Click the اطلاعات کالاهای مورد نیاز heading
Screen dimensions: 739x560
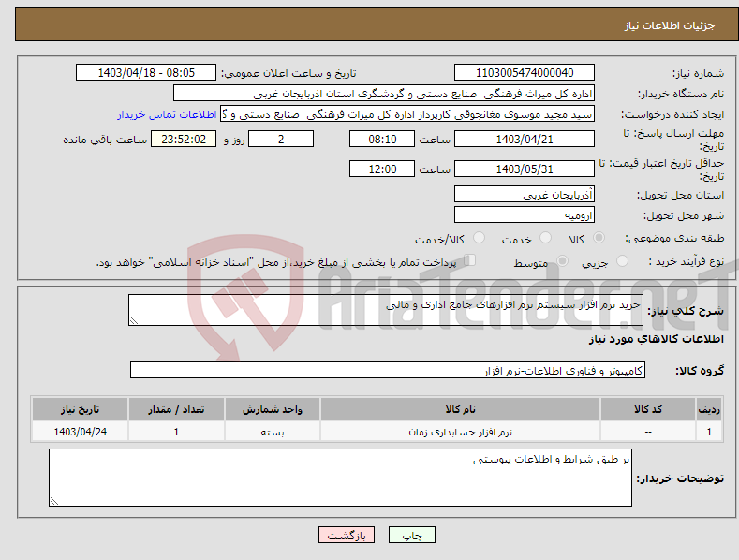[656, 339]
